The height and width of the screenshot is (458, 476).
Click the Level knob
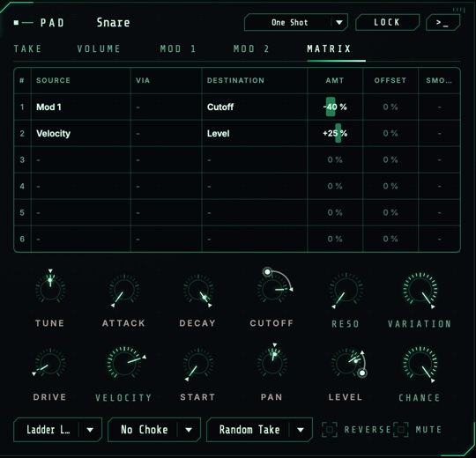[346, 363]
